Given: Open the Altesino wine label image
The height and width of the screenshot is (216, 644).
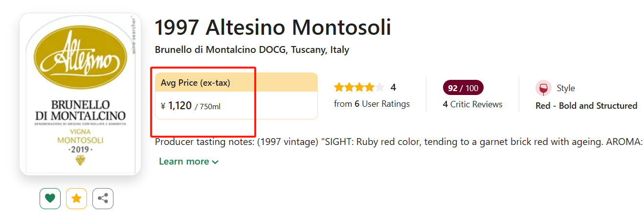Looking at the screenshot, I should pos(80,93).
